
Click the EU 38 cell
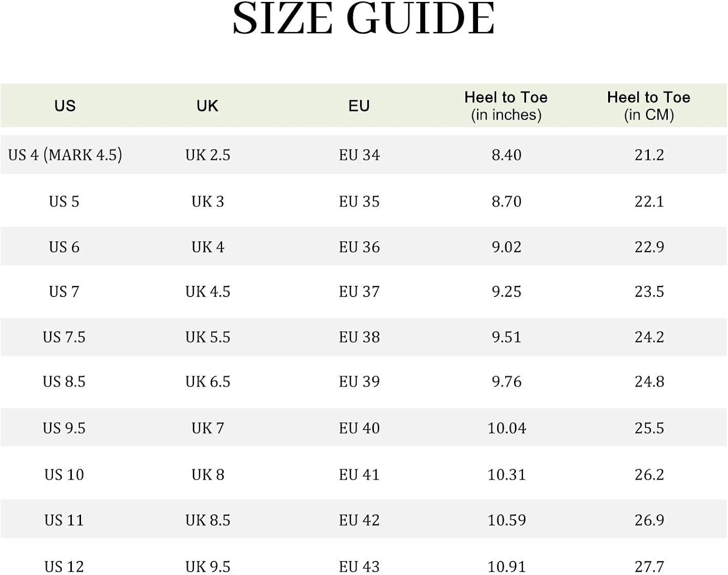click(x=359, y=337)
